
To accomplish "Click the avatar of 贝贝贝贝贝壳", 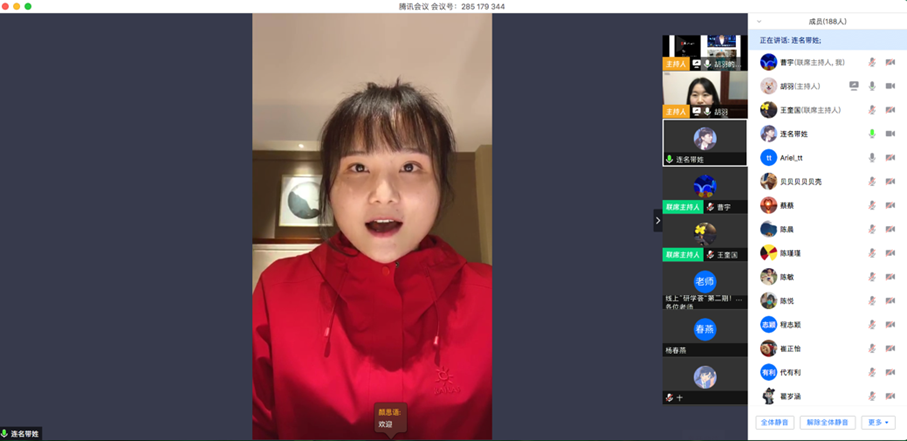I will click(x=768, y=181).
